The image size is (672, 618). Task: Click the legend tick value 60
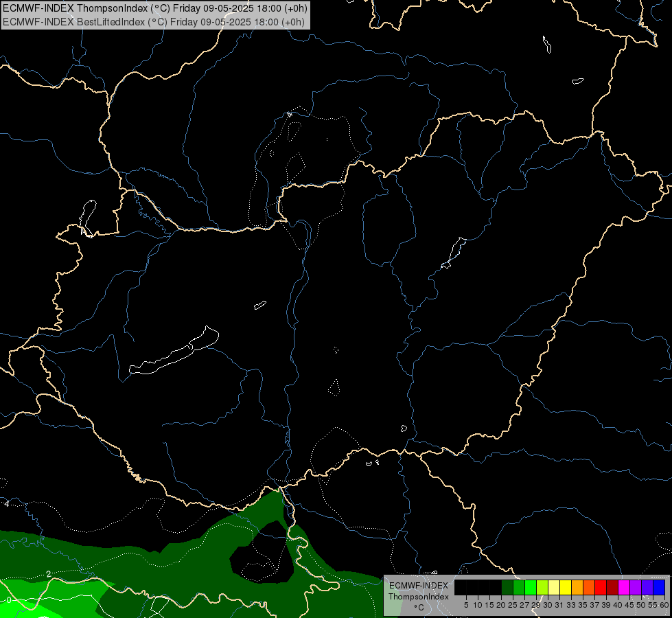(x=664, y=605)
